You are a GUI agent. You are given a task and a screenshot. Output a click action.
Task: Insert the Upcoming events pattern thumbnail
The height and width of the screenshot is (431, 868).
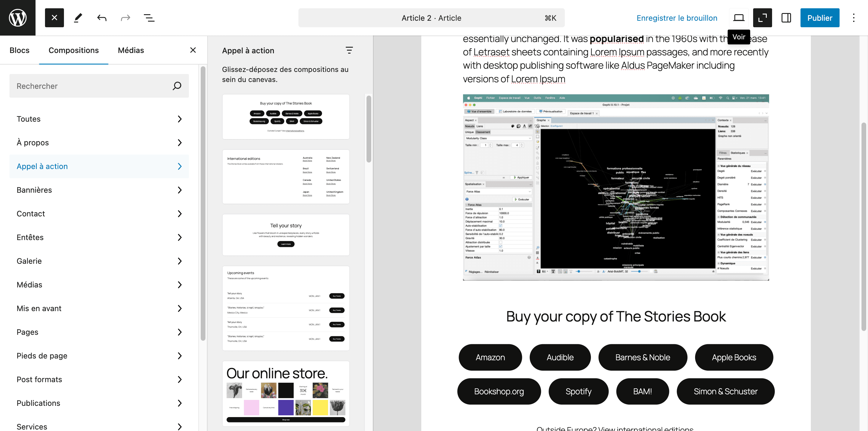coord(286,308)
